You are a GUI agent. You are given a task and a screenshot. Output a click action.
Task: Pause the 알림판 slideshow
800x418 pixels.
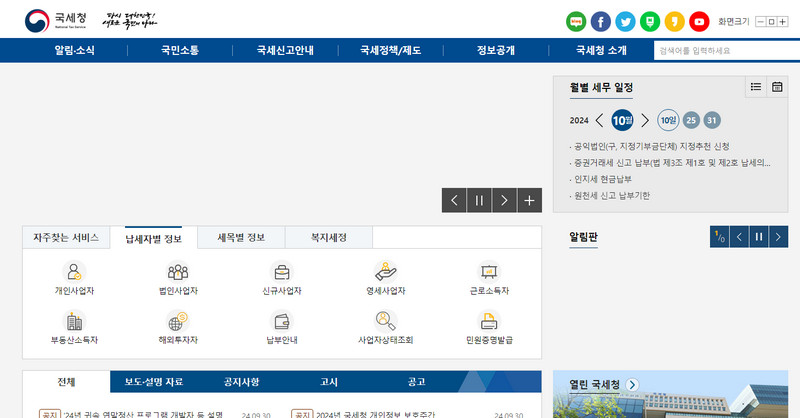(759, 237)
